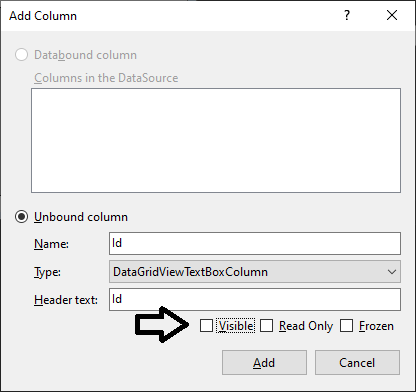Screen dimensions: 416x392
Task: Click the black arrow pointing at Visible
Action: tap(163, 325)
